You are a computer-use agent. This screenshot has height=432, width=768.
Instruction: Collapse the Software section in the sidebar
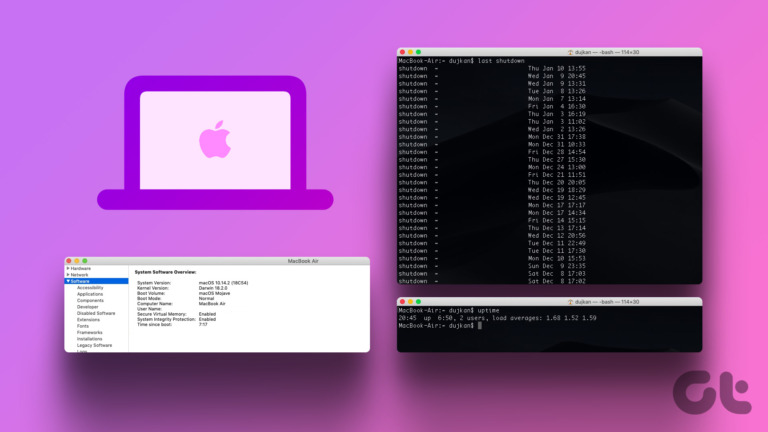click(x=67, y=281)
